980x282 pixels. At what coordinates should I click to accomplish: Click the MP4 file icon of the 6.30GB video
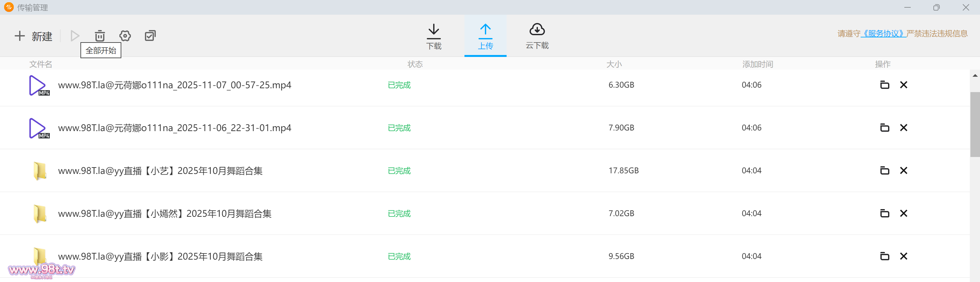click(x=38, y=85)
